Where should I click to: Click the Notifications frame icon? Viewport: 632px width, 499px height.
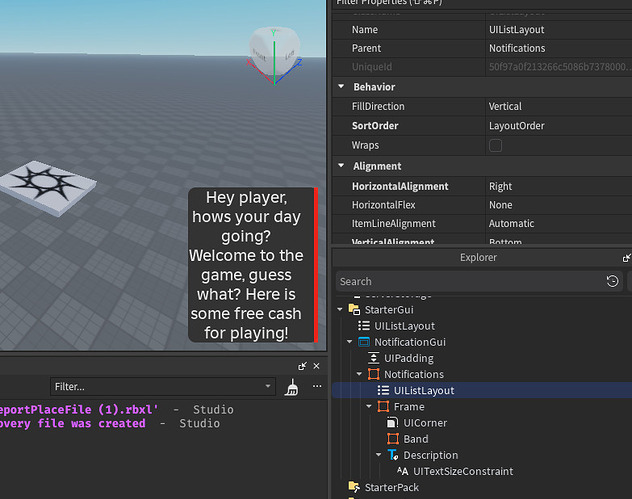coord(374,374)
